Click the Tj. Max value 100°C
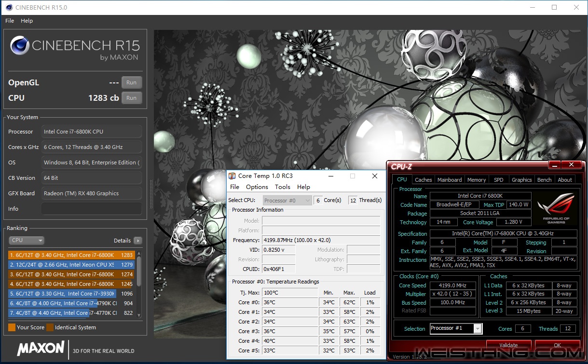Image resolution: width=588 pixels, height=364 pixels. click(x=290, y=293)
